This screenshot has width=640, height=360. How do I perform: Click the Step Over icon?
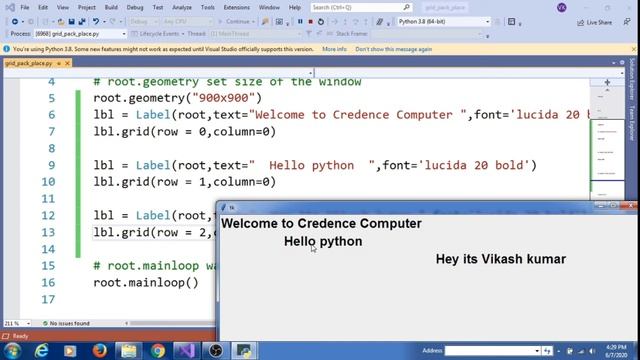tap(356, 22)
